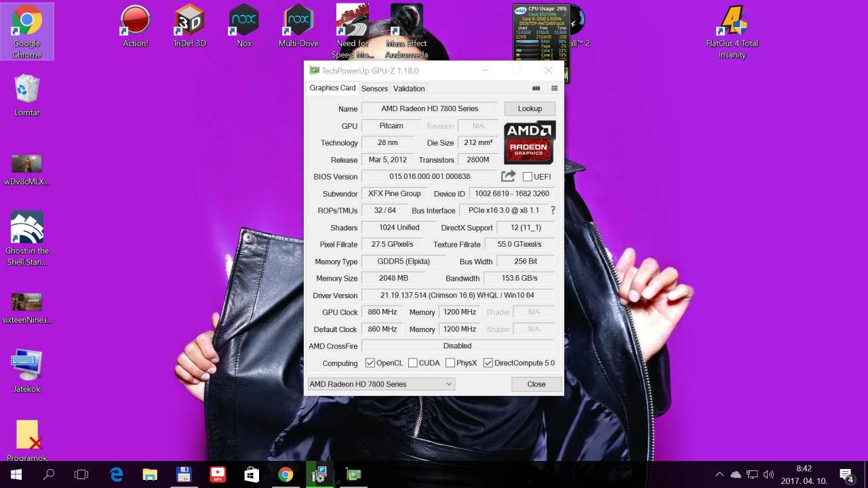868x488 pixels.
Task: Select the Nox desktop shortcut
Action: click(x=244, y=27)
